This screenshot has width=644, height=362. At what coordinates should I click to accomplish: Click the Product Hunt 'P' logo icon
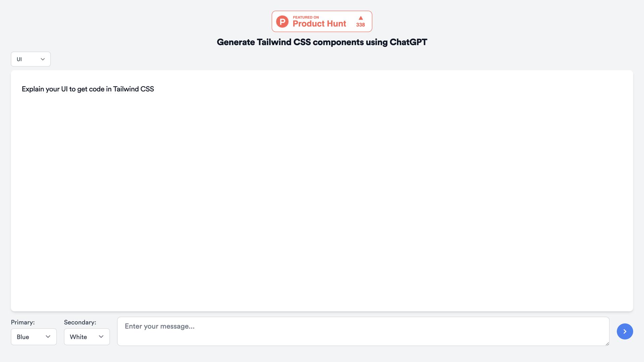(282, 21)
